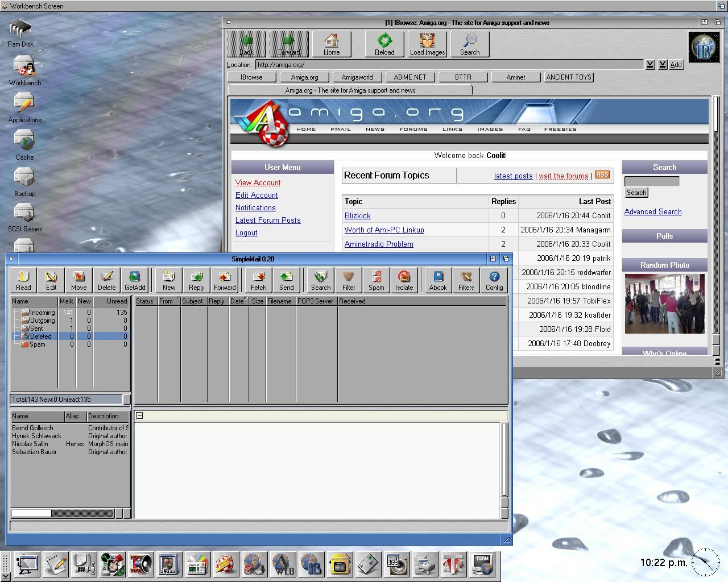Click the Aminet bookmark button
728x582 pixels.
point(516,77)
